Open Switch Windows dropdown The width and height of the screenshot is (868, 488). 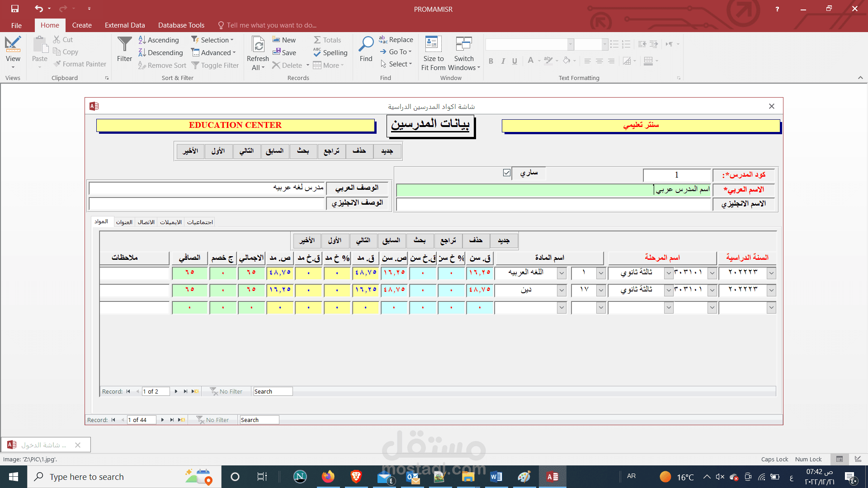tap(464, 53)
